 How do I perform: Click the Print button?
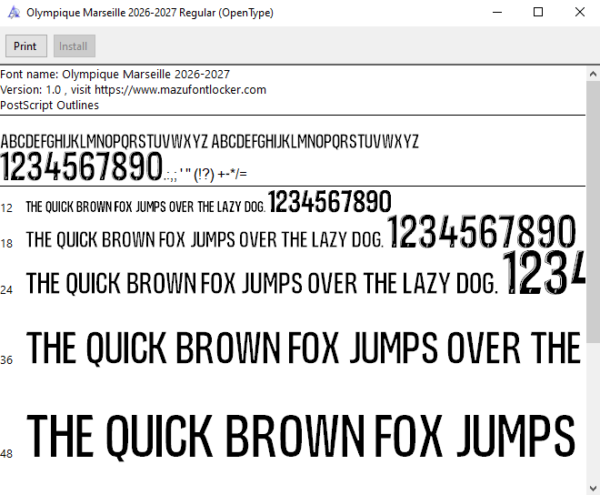coord(26,46)
